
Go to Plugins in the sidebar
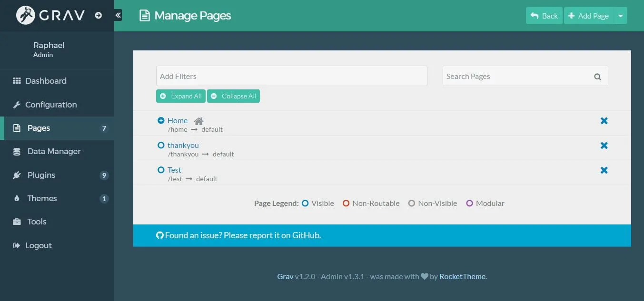point(57,175)
